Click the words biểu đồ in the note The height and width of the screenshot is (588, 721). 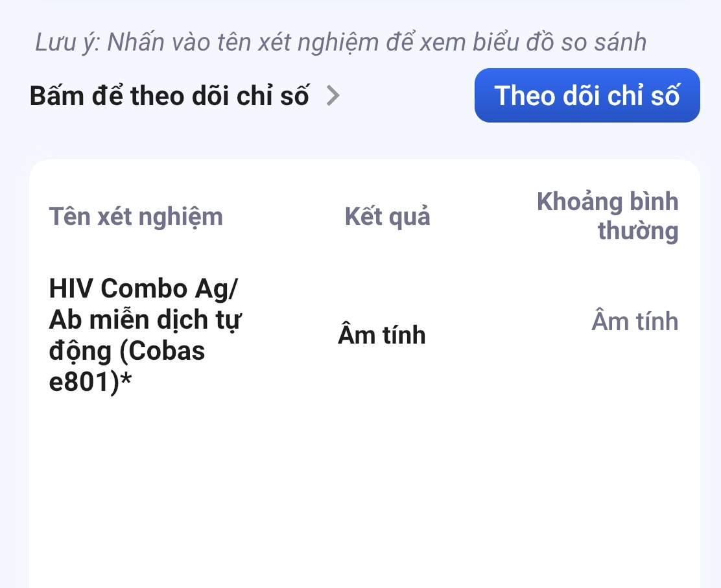coord(516,43)
